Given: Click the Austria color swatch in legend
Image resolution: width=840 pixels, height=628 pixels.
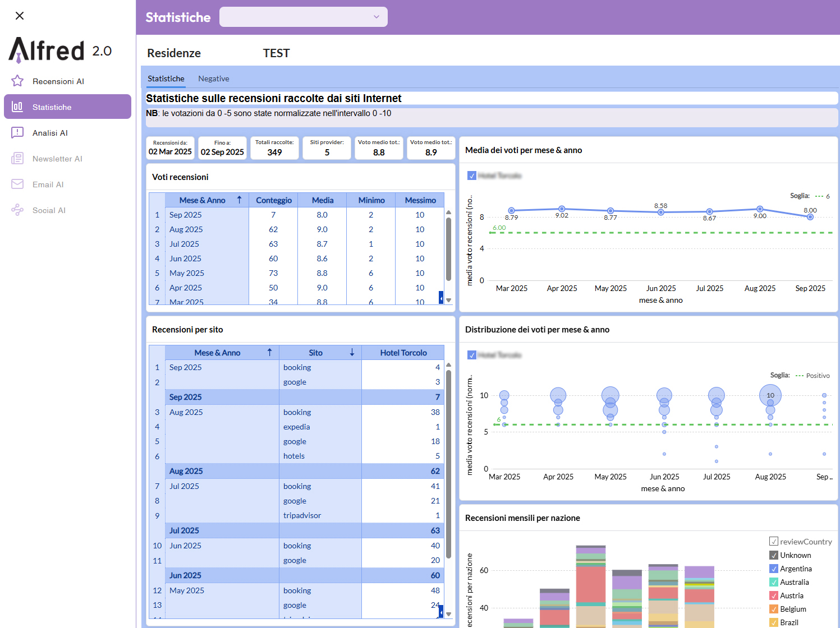Looking at the screenshot, I should coord(774,595).
